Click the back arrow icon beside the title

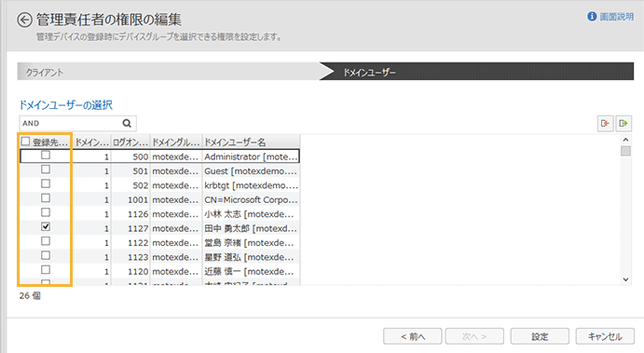pos(24,20)
